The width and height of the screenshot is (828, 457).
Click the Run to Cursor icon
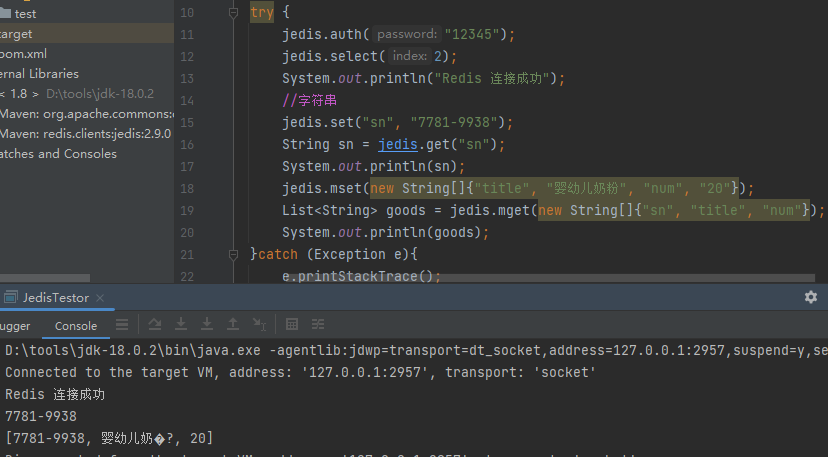tap(259, 324)
